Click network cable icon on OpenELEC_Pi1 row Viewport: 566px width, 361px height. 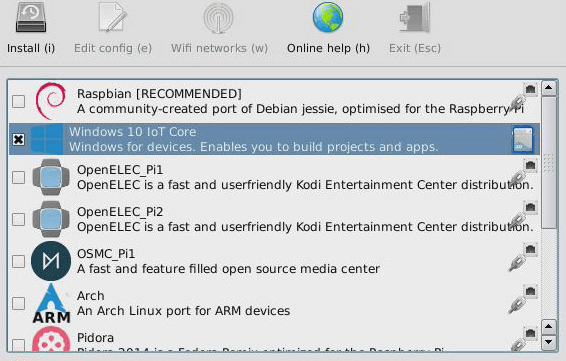(523, 174)
